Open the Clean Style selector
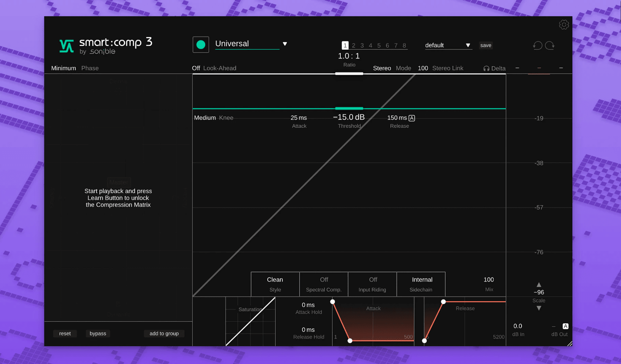The height and width of the screenshot is (364, 621). click(x=275, y=284)
